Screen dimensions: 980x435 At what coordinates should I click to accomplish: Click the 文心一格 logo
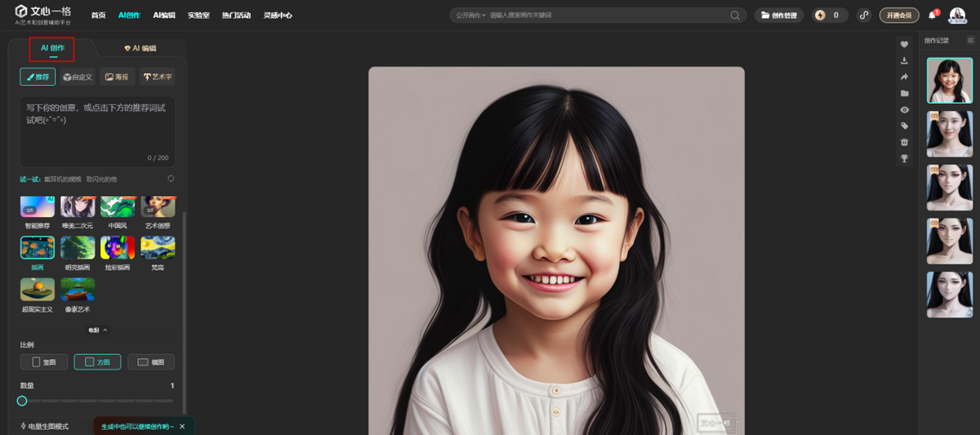[45, 15]
